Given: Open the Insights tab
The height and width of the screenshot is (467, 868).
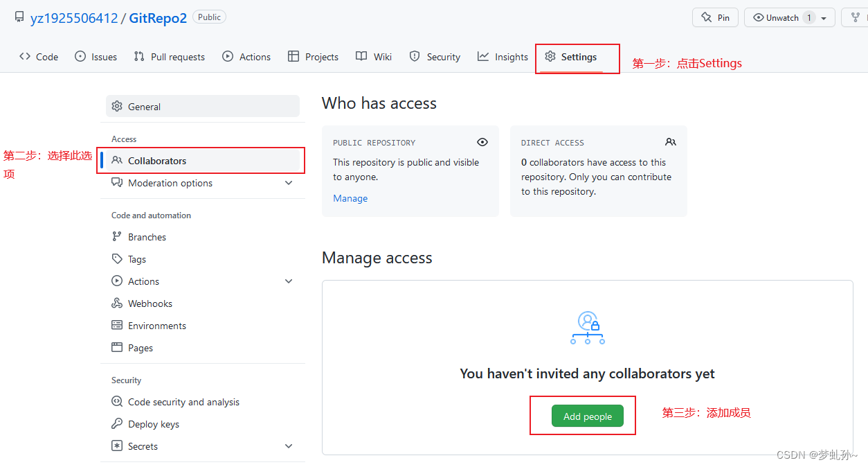Looking at the screenshot, I should pos(503,57).
